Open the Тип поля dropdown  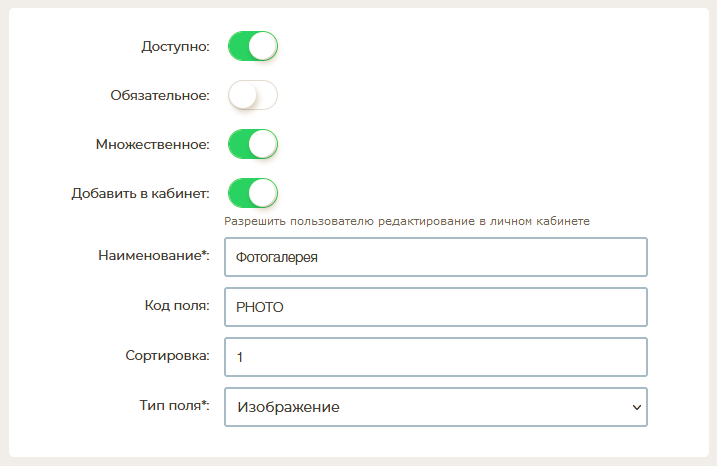click(435, 407)
